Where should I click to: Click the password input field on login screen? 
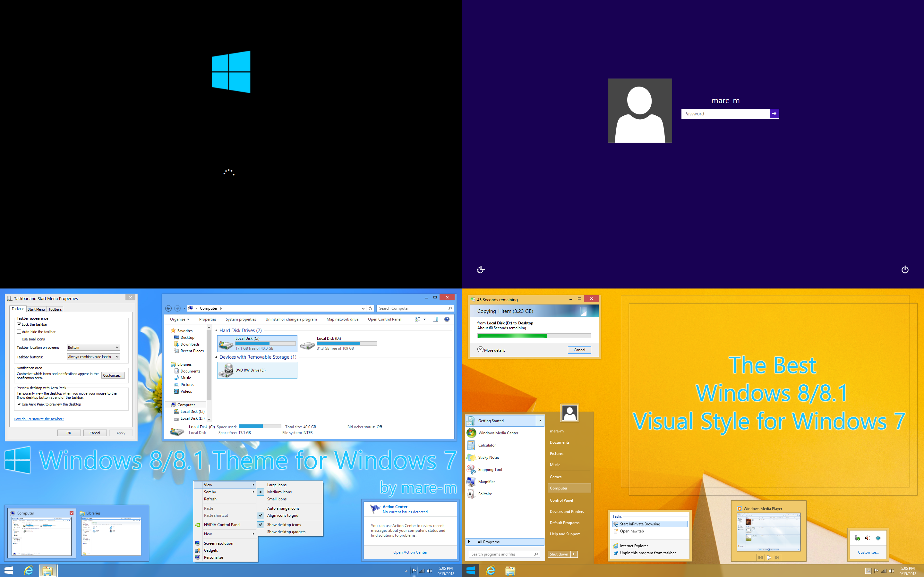[x=725, y=114]
